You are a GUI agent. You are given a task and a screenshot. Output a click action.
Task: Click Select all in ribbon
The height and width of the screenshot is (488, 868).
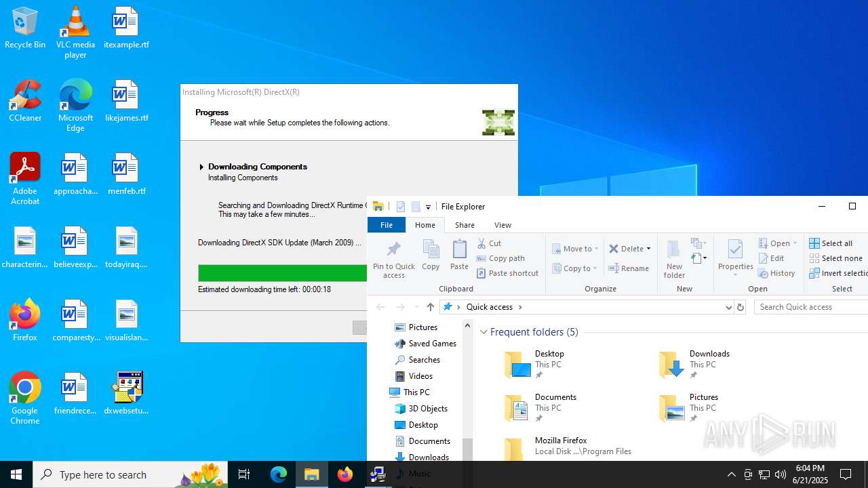coord(831,243)
